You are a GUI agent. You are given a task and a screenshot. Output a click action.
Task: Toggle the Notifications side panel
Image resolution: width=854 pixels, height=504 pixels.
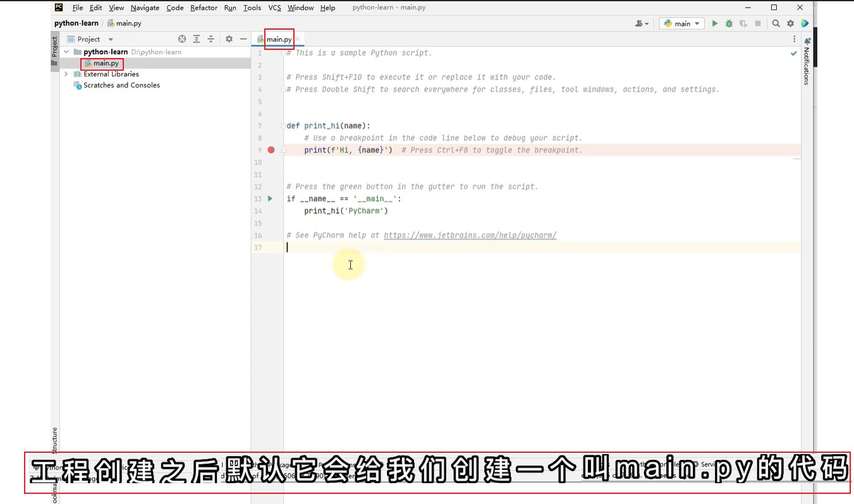pyautogui.click(x=807, y=62)
